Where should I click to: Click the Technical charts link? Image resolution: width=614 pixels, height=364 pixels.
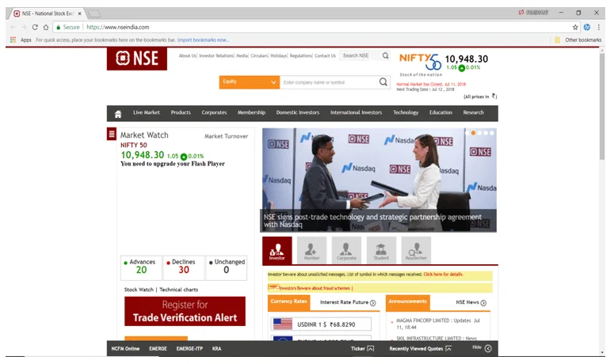[178, 290]
